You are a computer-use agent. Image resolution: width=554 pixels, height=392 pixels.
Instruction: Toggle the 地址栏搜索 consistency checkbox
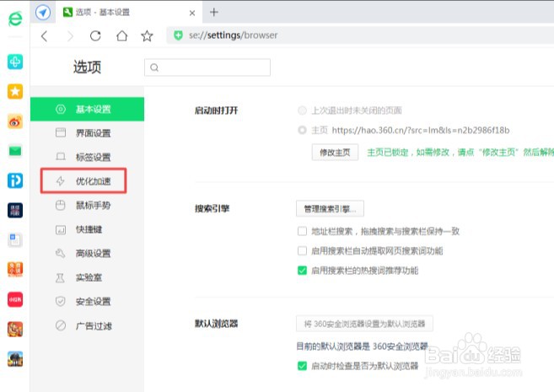[302, 231]
